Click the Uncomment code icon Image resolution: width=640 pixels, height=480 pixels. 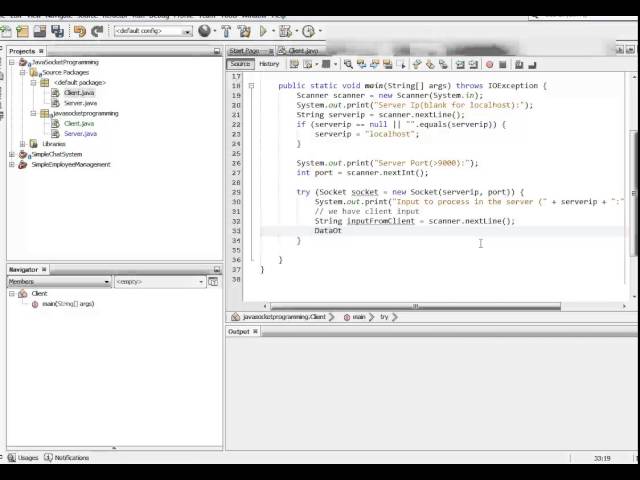[532, 64]
